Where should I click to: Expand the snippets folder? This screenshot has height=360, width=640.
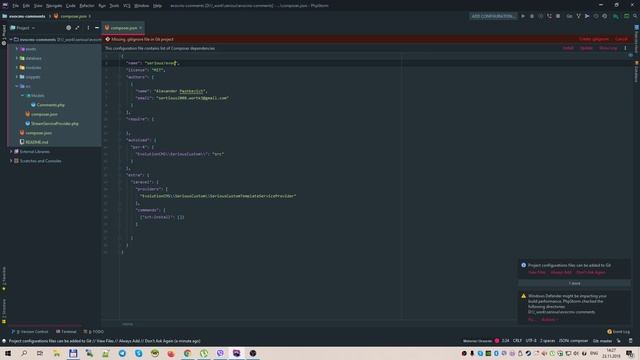(x=17, y=77)
